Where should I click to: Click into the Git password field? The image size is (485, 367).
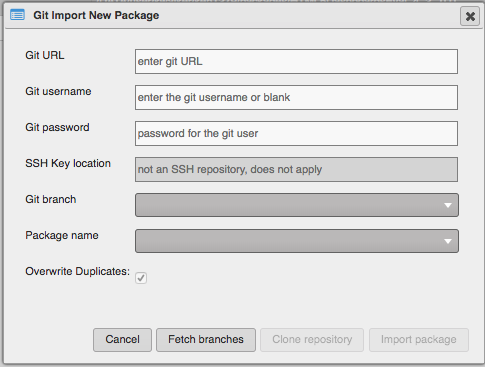coord(296,133)
